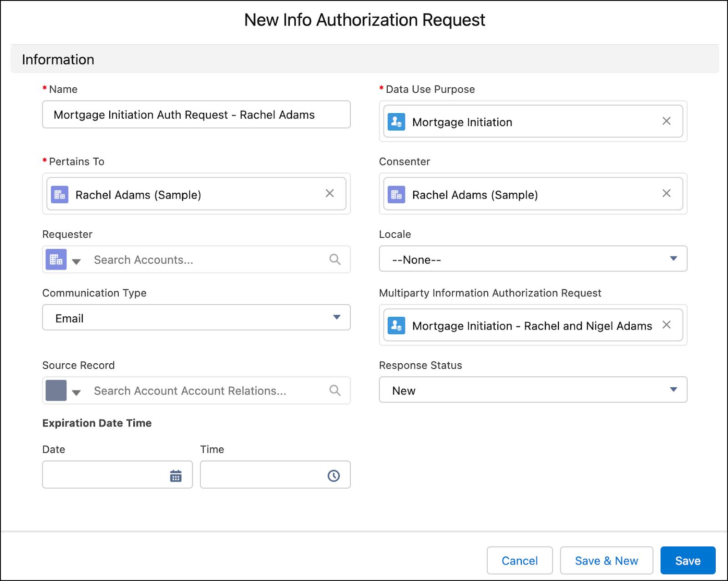
Task: Click the search magnifier in the Source Record field
Action: point(335,390)
